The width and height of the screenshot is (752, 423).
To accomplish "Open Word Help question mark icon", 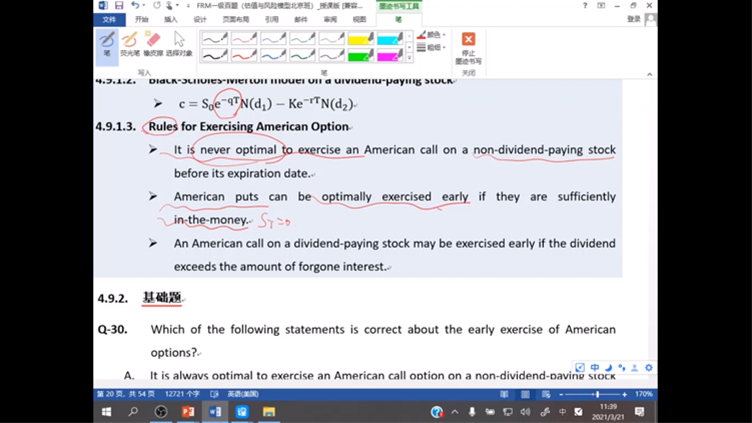I will pyautogui.click(x=585, y=5).
